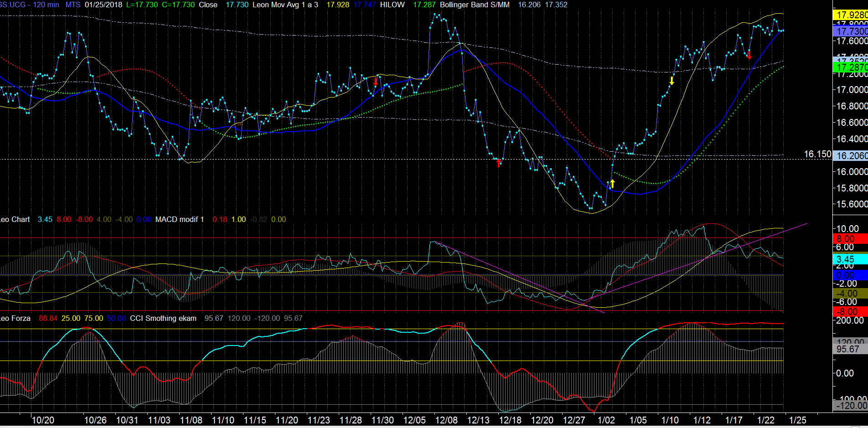Click the 11/23 date on time axis
The image size is (868, 428).
[319, 420]
